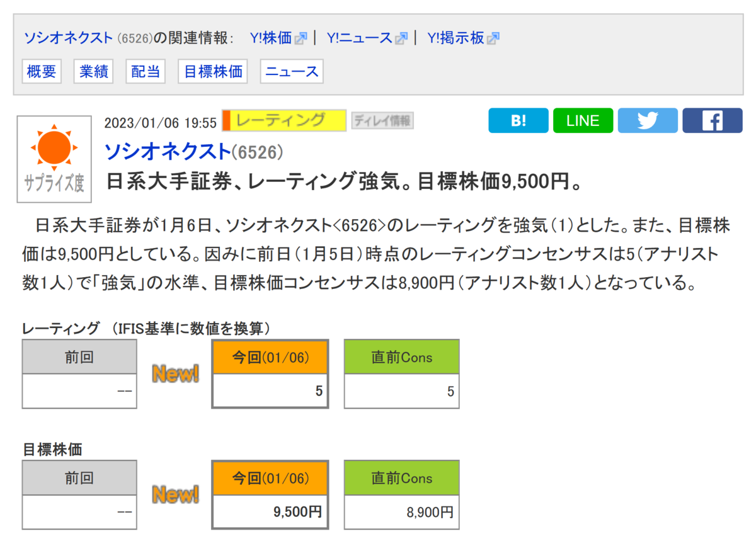Click the レーティング (IFIS基準に数値を換算) heading
This screenshot has height=539, width=756.
(147, 328)
